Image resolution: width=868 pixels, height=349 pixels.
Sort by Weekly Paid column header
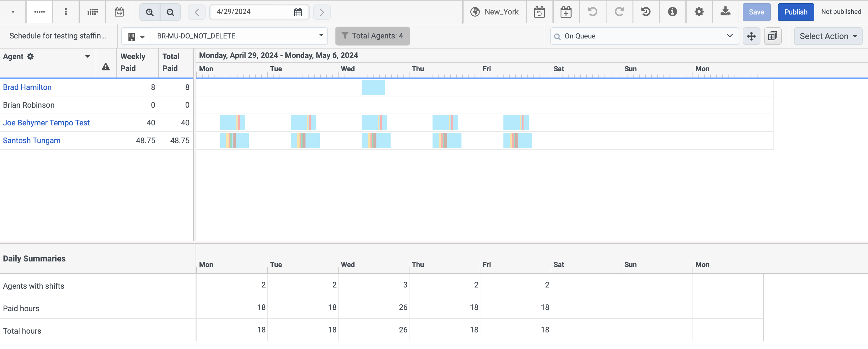pos(133,62)
